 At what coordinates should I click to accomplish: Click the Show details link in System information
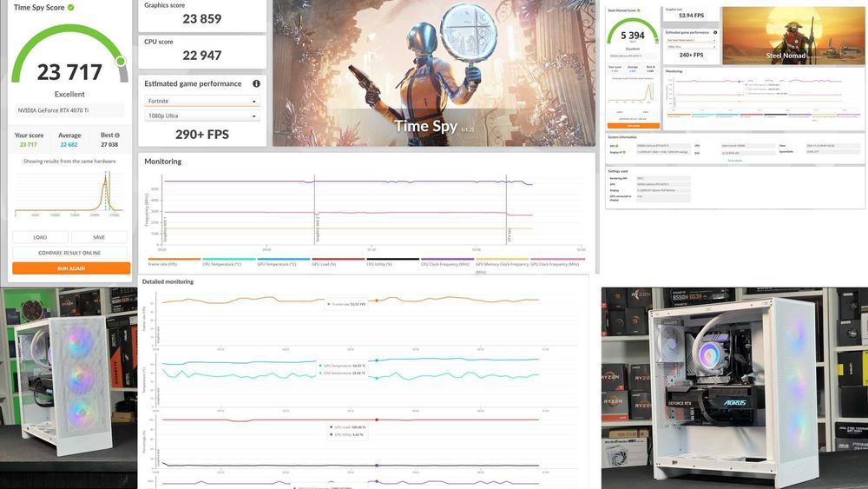[735, 161]
